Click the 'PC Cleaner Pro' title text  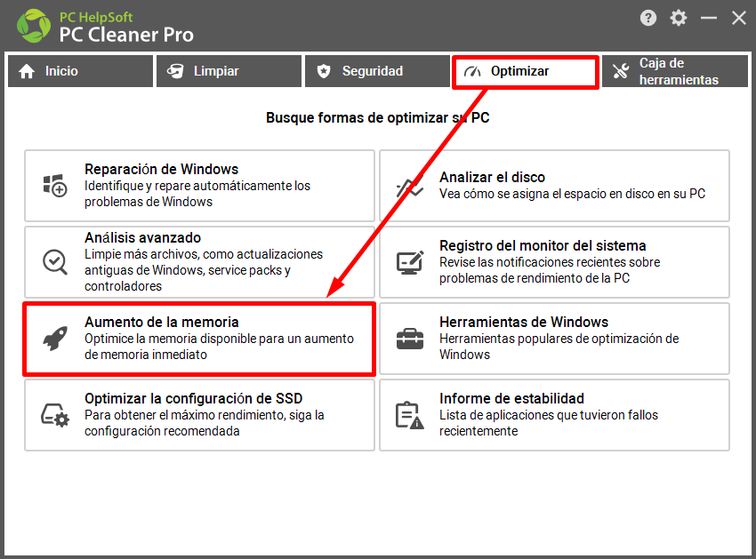click(126, 35)
